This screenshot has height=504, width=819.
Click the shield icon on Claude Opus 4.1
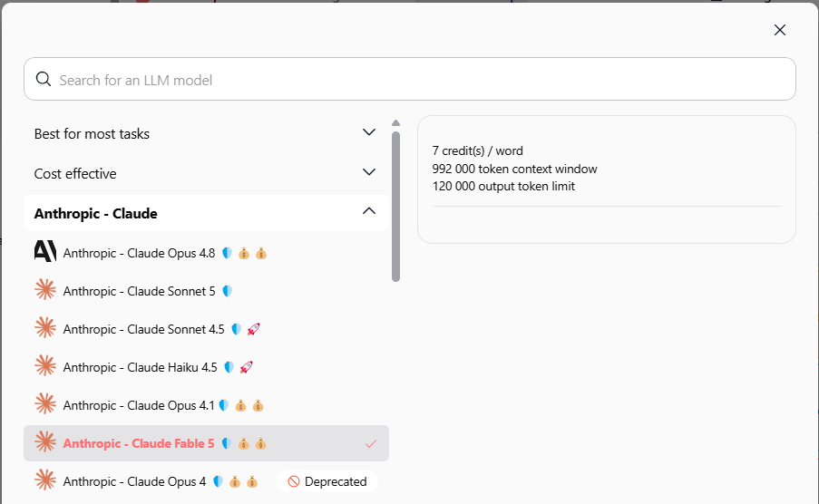pos(223,406)
